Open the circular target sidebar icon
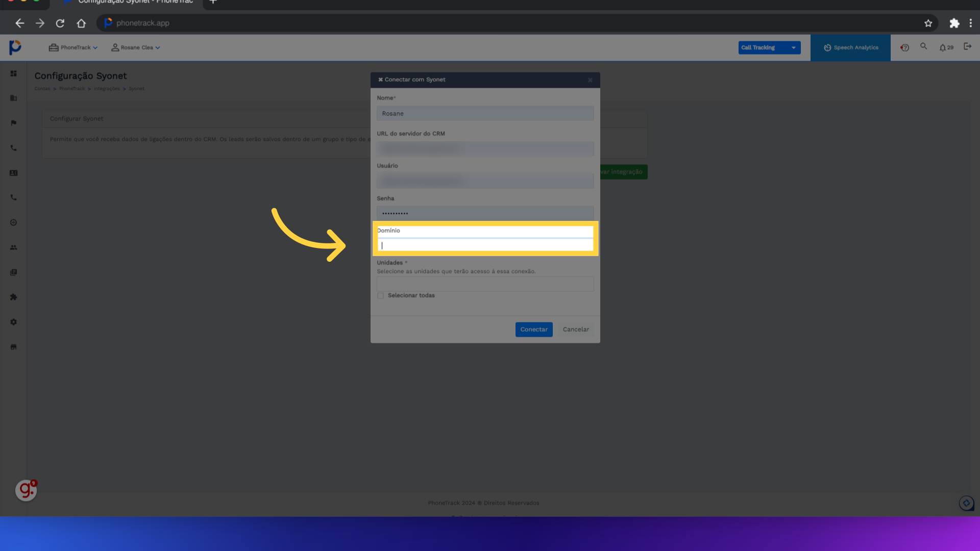 (14, 222)
